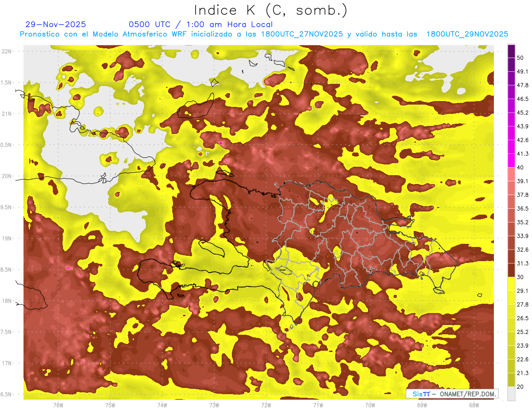Click latitude label "6.5N"
The width and height of the screenshot is (532, 411).
(7, 395)
